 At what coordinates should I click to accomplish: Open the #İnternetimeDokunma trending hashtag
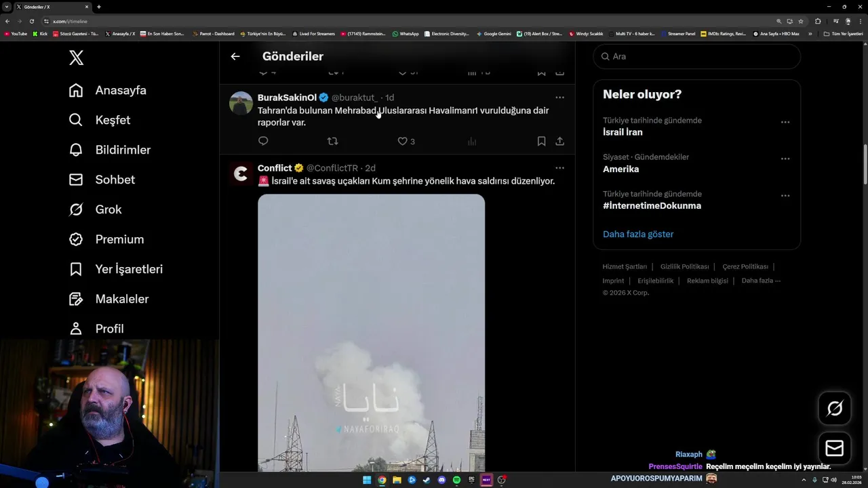pyautogui.click(x=652, y=205)
